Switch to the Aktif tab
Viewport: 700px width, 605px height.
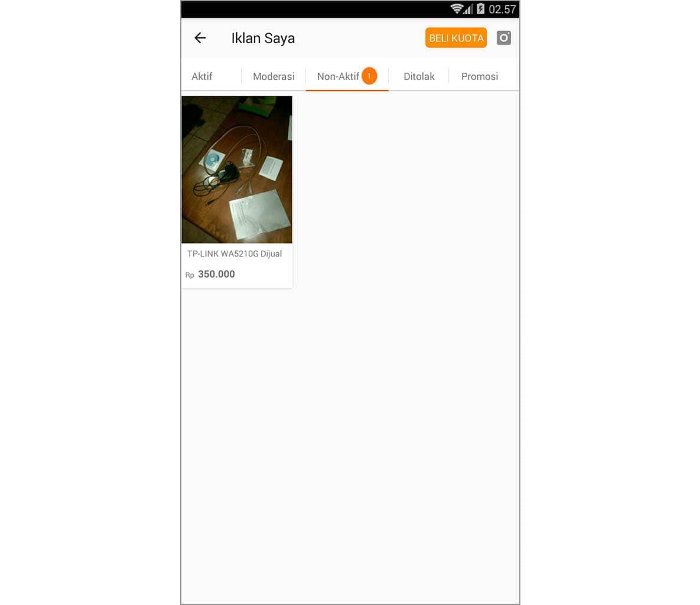[202, 76]
